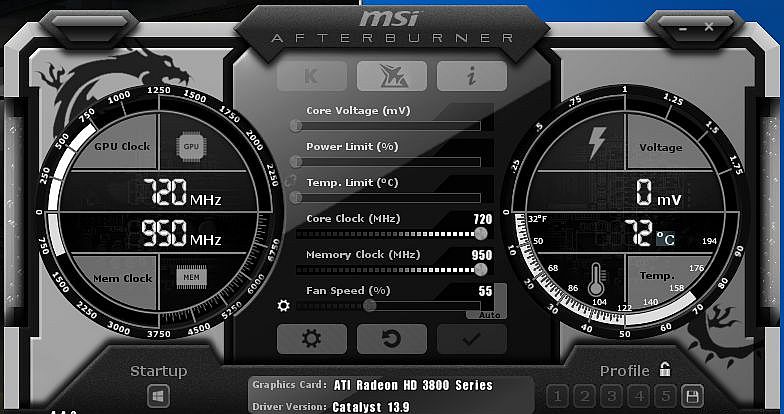Apply settings with the checkmark button
Image resolution: width=784 pixels, height=414 pixels.
point(472,339)
